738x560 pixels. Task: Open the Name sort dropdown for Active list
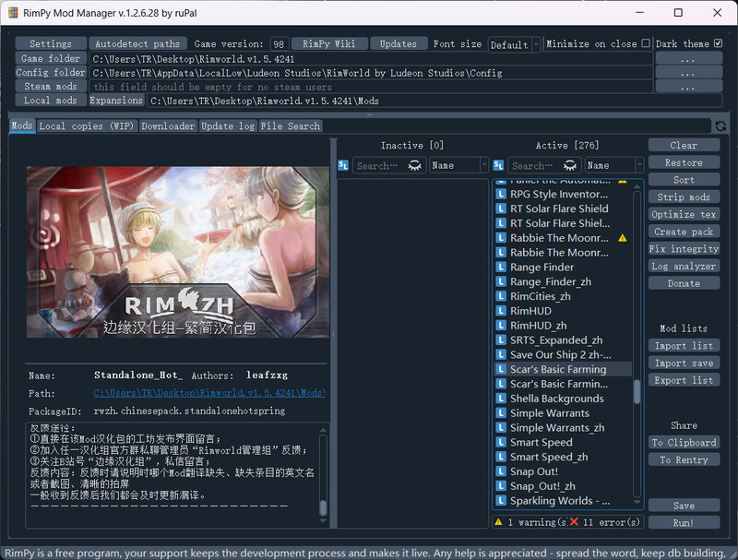613,165
